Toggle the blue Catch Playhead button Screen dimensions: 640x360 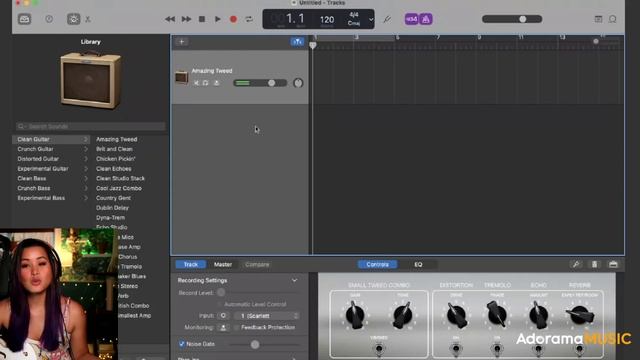297,42
